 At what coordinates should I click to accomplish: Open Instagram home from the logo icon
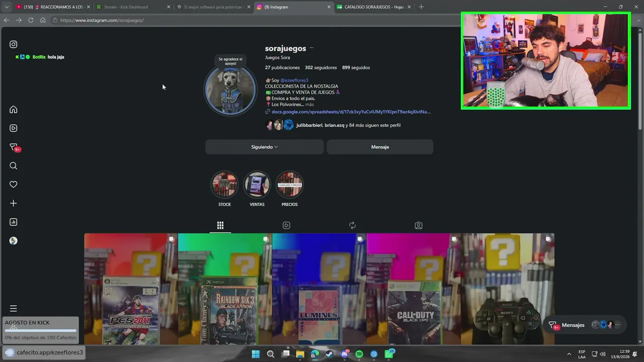click(14, 44)
